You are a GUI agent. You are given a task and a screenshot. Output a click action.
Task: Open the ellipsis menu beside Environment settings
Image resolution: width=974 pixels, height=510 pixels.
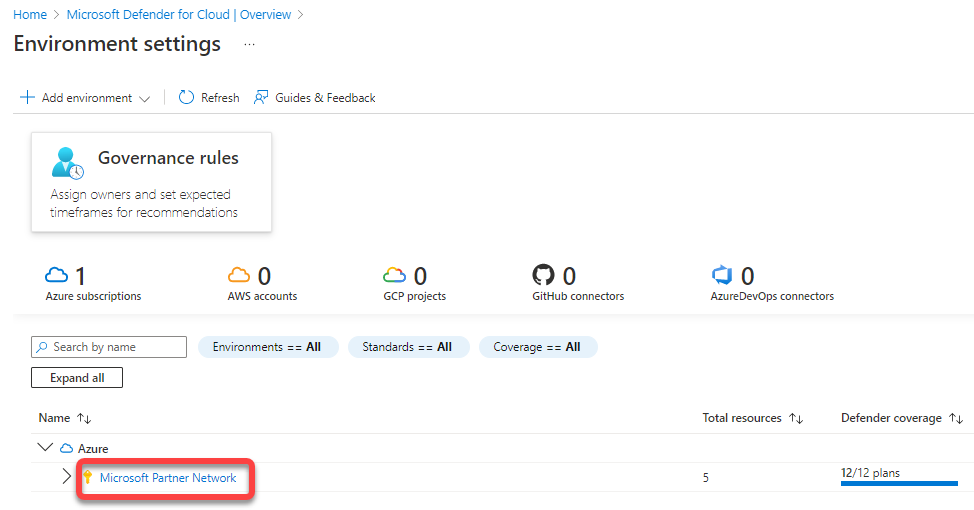pyautogui.click(x=249, y=45)
